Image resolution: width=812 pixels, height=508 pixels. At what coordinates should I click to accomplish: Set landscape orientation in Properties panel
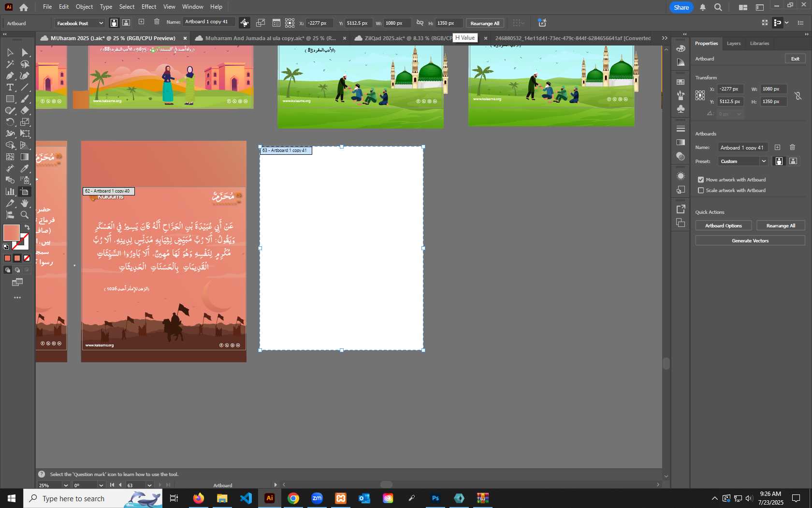(793, 161)
